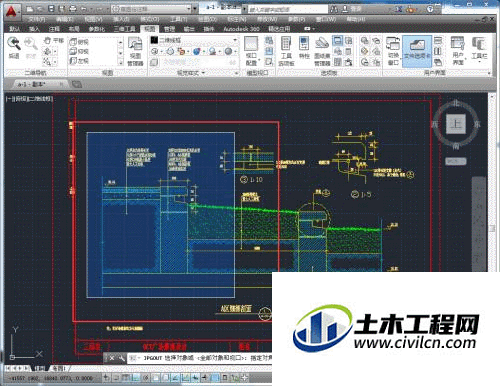Image resolution: width=500 pixels, height=386 pixels.
Task: Click the command line customize wrench
Action: click(121, 358)
